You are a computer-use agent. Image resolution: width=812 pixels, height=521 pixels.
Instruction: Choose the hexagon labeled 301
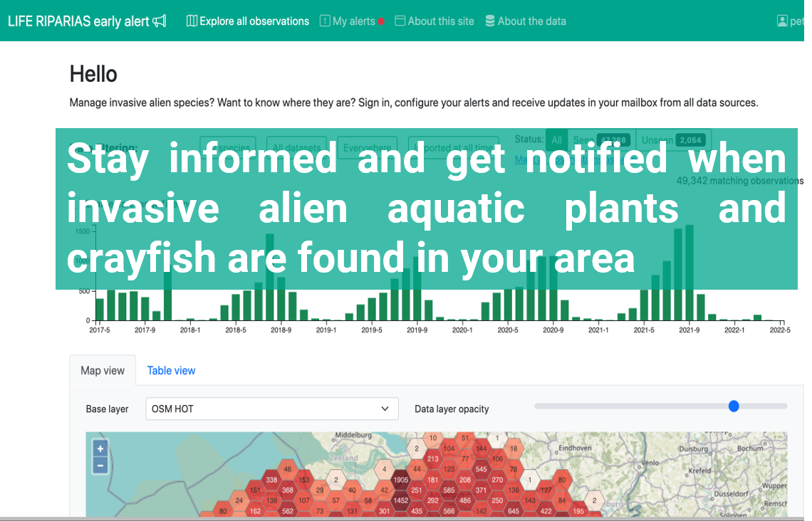384,510
